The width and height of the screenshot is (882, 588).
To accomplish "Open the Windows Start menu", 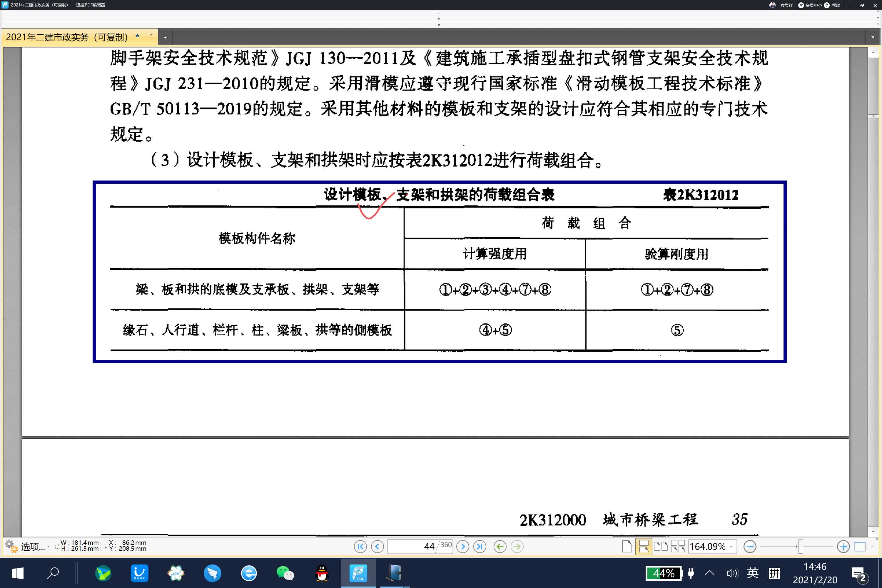I will click(18, 573).
